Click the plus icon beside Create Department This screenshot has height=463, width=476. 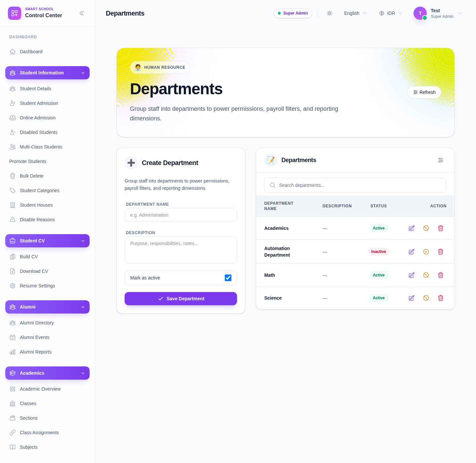click(x=131, y=163)
